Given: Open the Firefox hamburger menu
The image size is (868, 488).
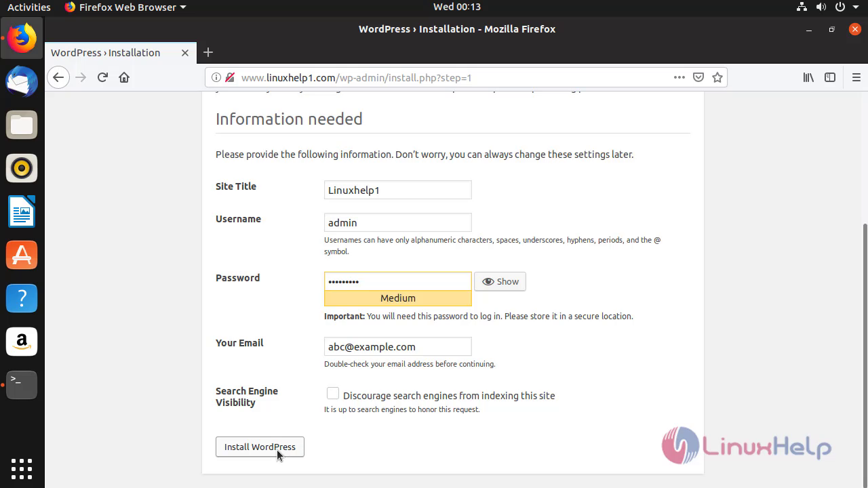Looking at the screenshot, I should pos(856,77).
